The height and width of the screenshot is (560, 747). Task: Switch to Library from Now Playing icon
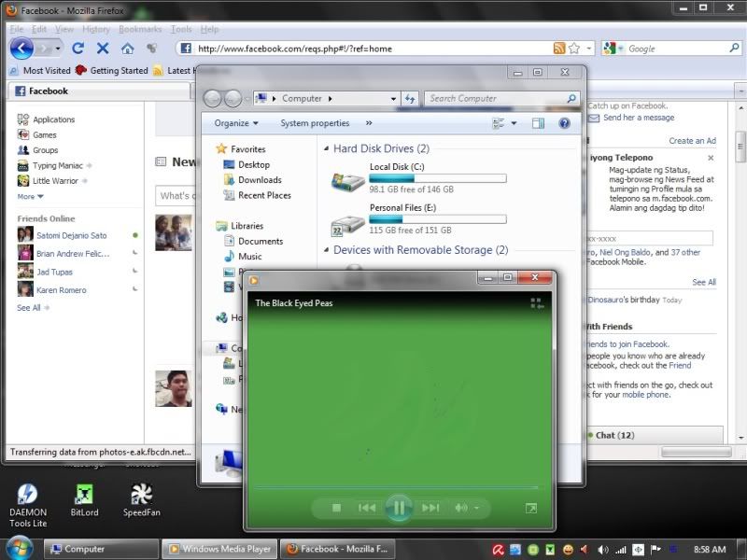click(536, 303)
